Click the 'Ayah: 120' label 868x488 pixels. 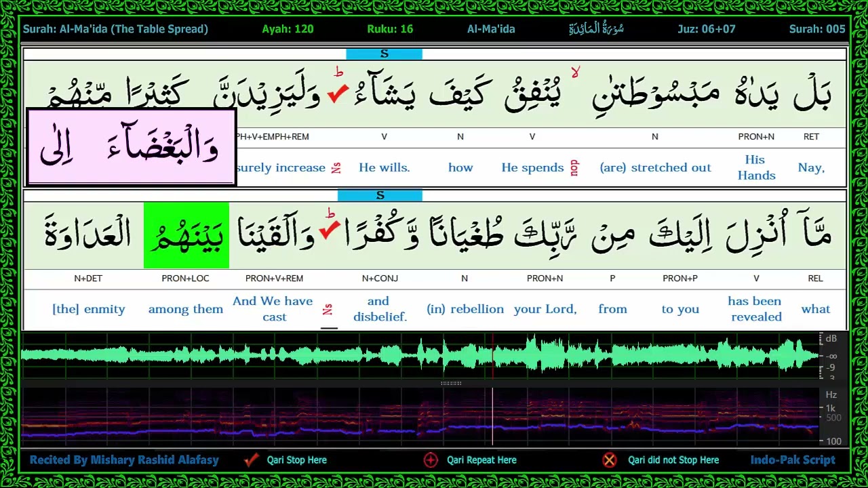pos(288,29)
